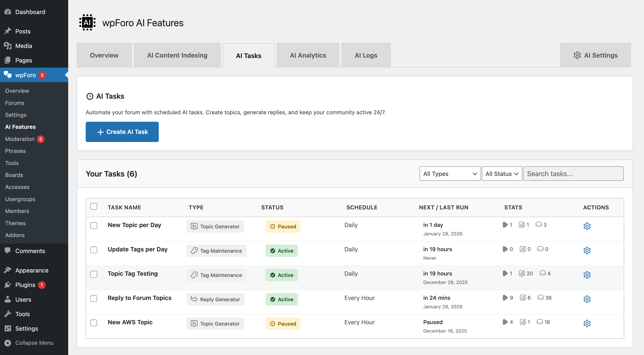Open actions settings for New Topic per Day task
Image resolution: width=644 pixels, height=355 pixels.
point(587,226)
